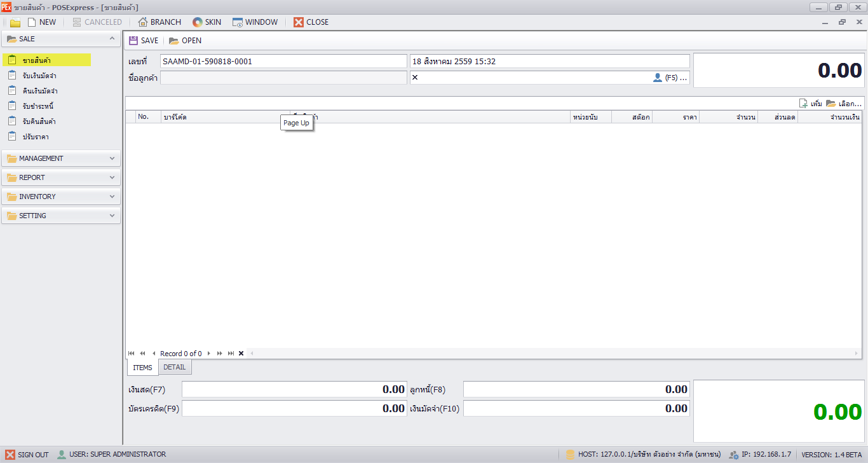Open the BRANCH house toolbar item

[x=160, y=22]
